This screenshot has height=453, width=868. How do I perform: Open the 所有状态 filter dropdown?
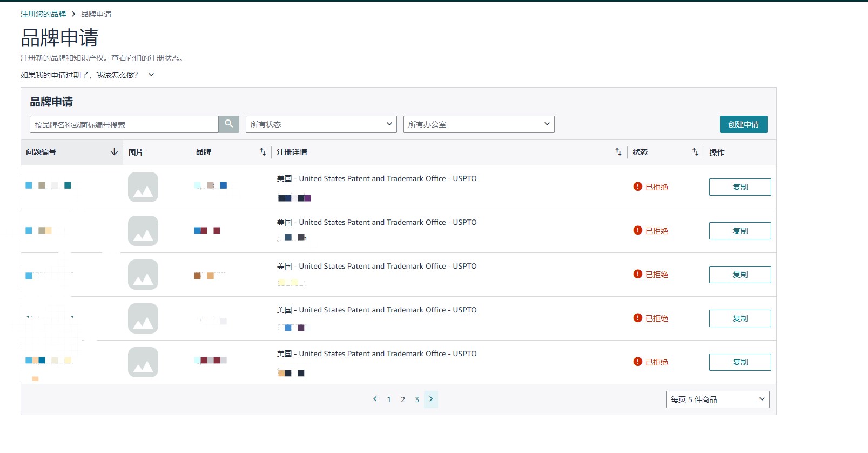coord(321,124)
